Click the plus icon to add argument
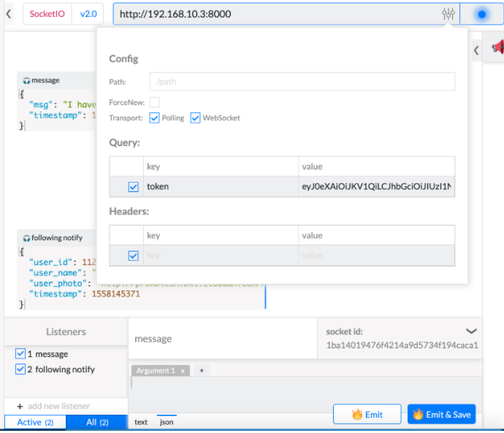Image resolution: width=504 pixels, height=433 pixels. tap(202, 370)
